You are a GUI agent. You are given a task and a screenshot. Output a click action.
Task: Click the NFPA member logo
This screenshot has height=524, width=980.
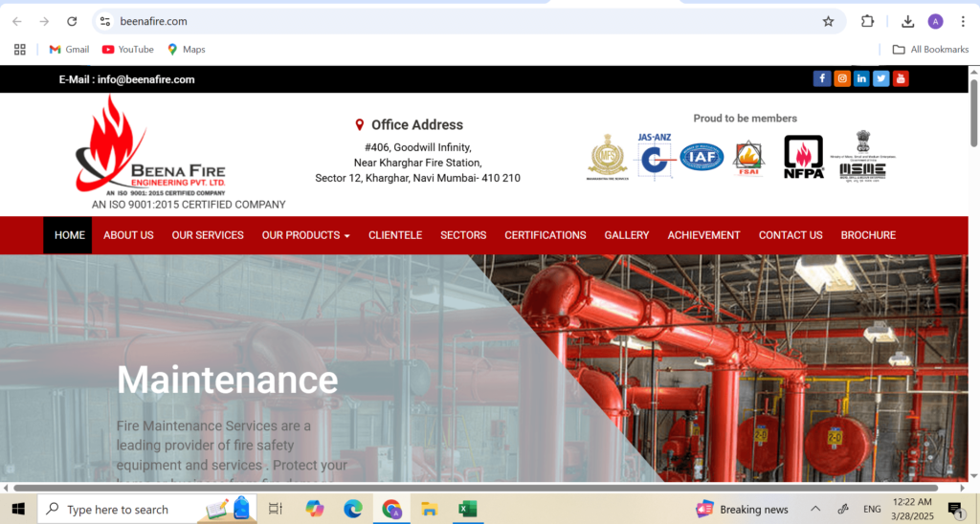(803, 157)
